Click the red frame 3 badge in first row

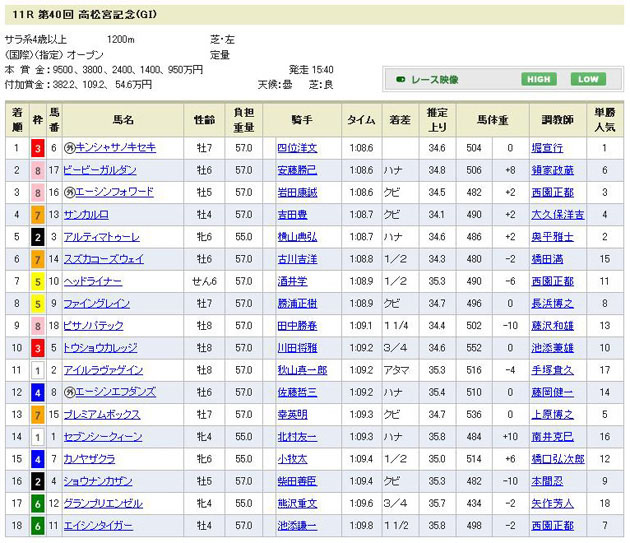(37, 148)
